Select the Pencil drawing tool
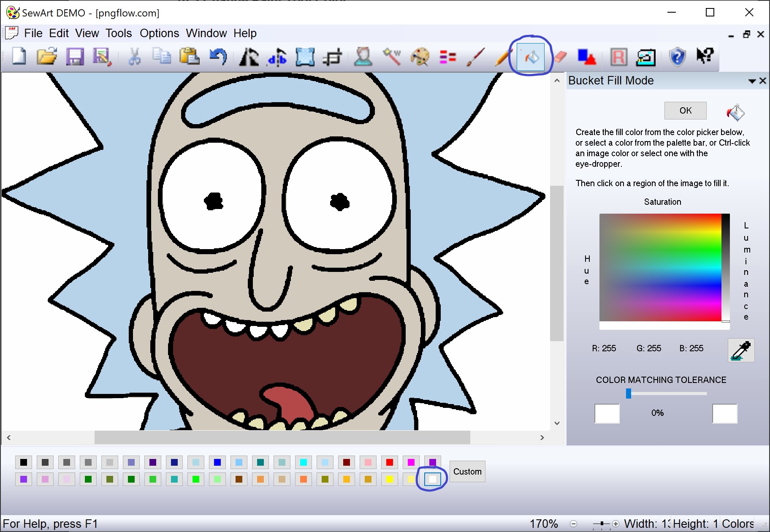Screen dimensions: 770x532 coord(502,57)
